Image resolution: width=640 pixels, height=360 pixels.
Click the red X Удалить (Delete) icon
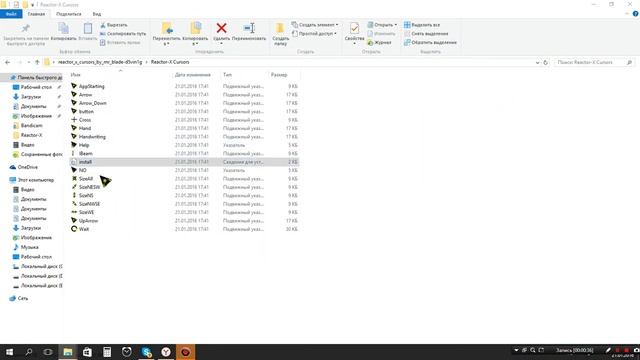222,28
